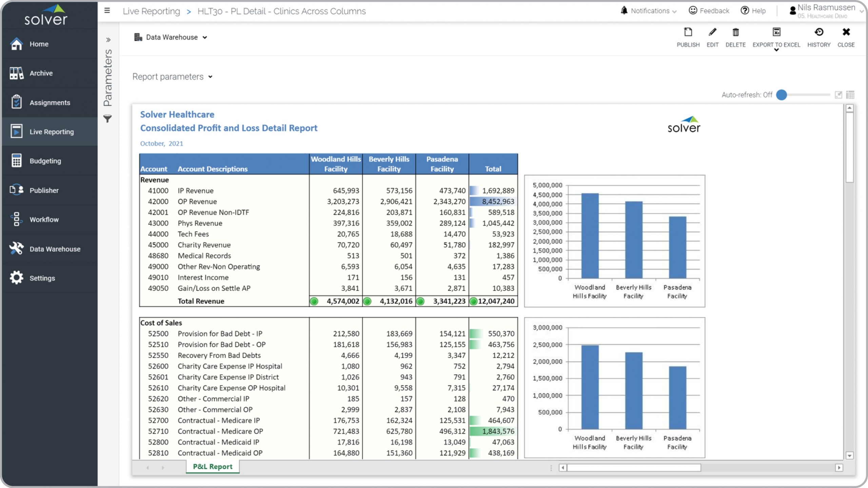Open the hamburger menu icon
This screenshot has width=868, height=488.
(107, 11)
